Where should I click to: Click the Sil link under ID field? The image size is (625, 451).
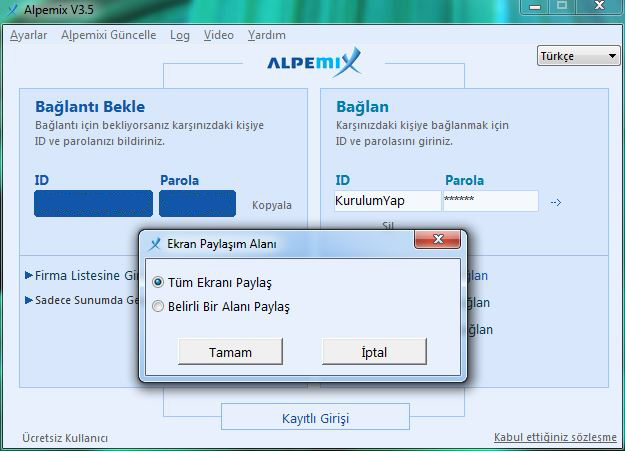pyautogui.click(x=388, y=226)
